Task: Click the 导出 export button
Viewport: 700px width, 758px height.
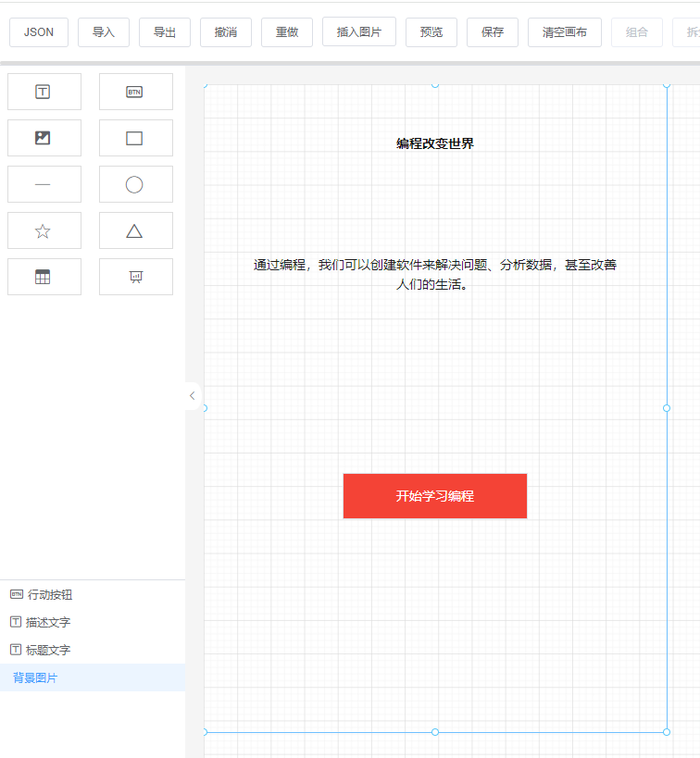Action: (x=165, y=32)
